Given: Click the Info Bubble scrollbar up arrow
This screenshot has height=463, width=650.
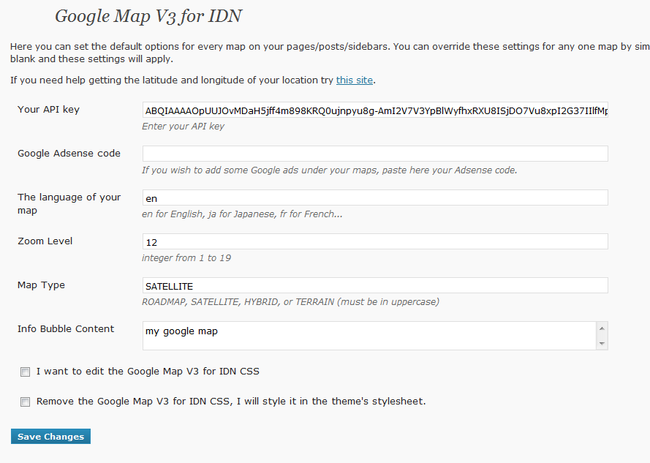Looking at the screenshot, I should (x=602, y=329).
